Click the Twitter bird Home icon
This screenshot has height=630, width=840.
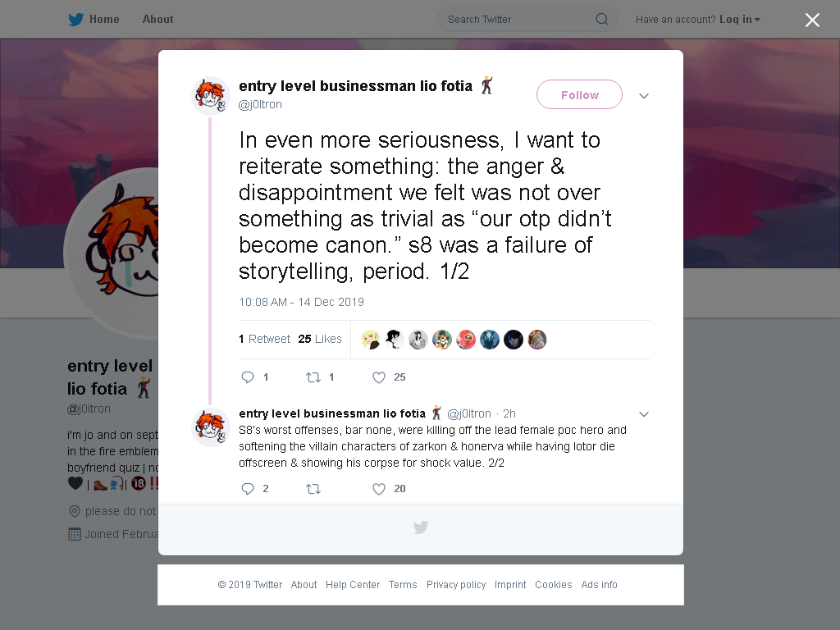(x=75, y=20)
